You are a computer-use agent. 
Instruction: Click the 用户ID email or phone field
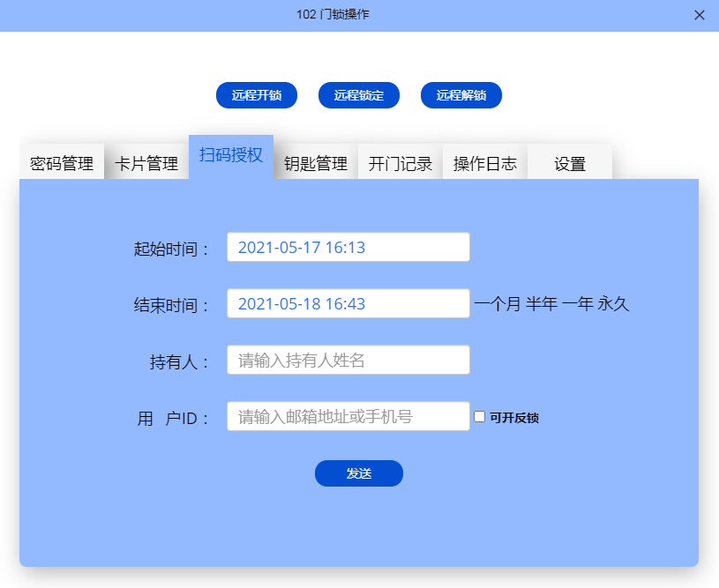(348, 416)
